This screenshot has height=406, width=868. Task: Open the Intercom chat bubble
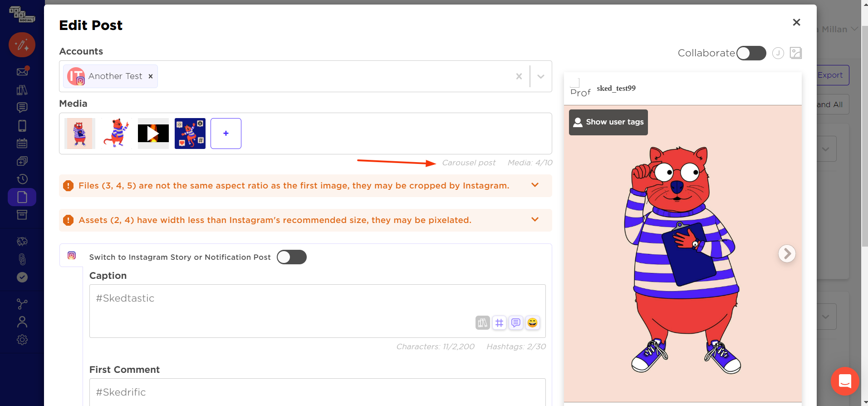point(845,381)
